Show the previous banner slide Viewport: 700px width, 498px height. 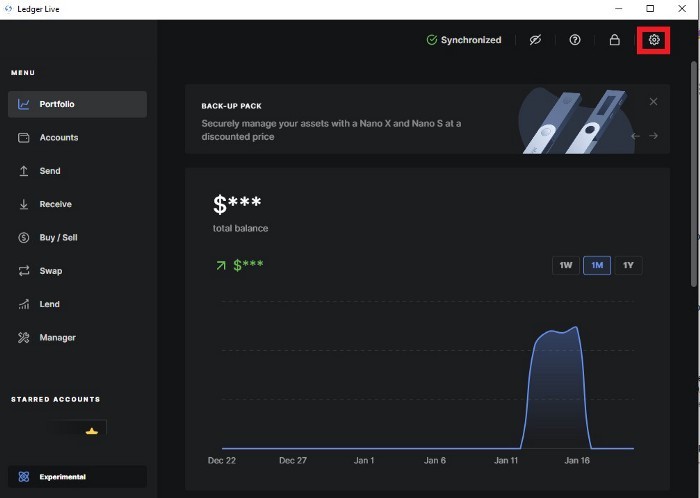pos(635,136)
